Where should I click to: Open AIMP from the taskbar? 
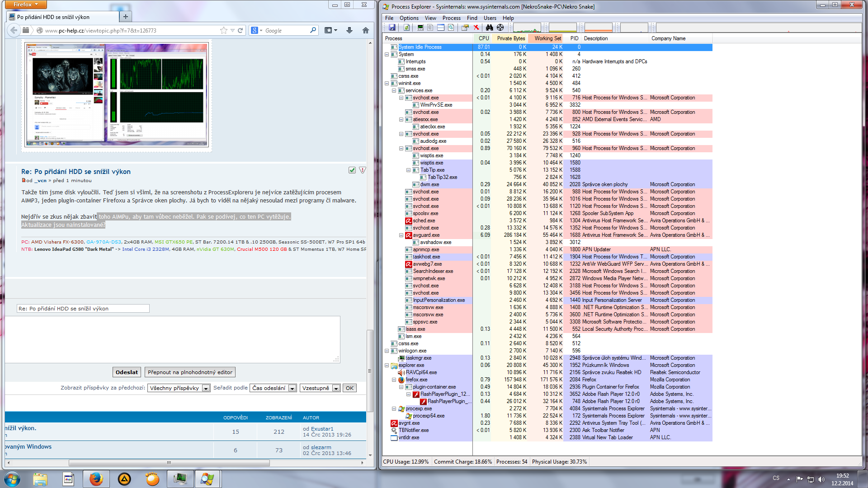pyautogui.click(x=124, y=479)
